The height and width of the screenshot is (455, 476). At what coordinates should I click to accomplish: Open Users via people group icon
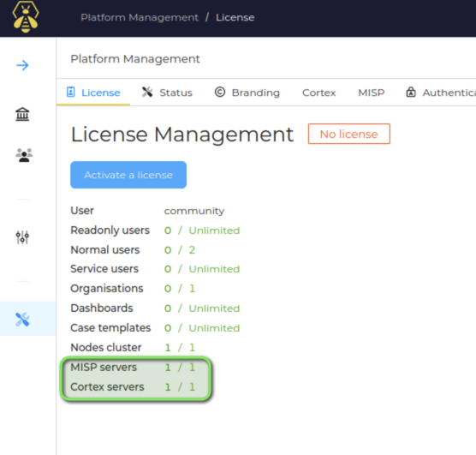tap(24, 155)
